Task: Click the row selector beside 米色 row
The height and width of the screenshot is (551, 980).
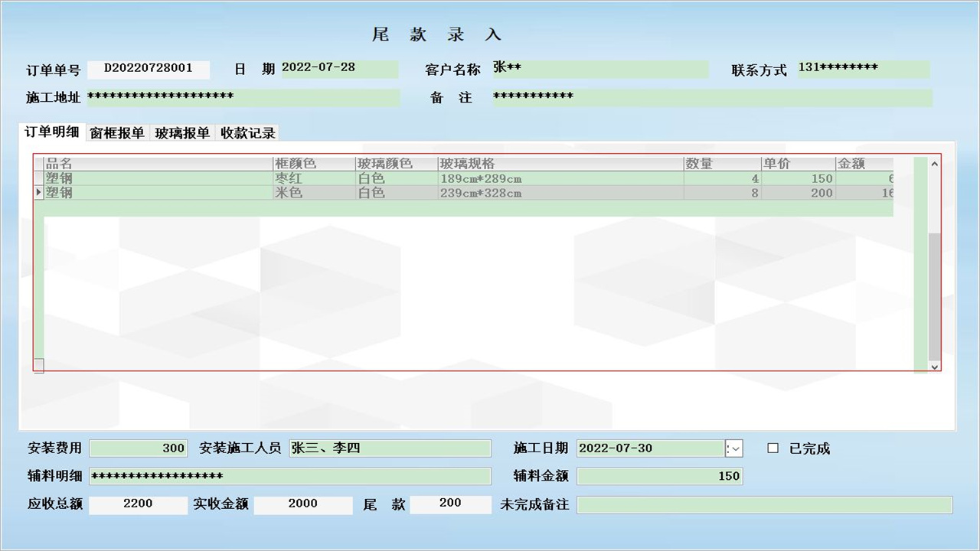Action: (38, 193)
